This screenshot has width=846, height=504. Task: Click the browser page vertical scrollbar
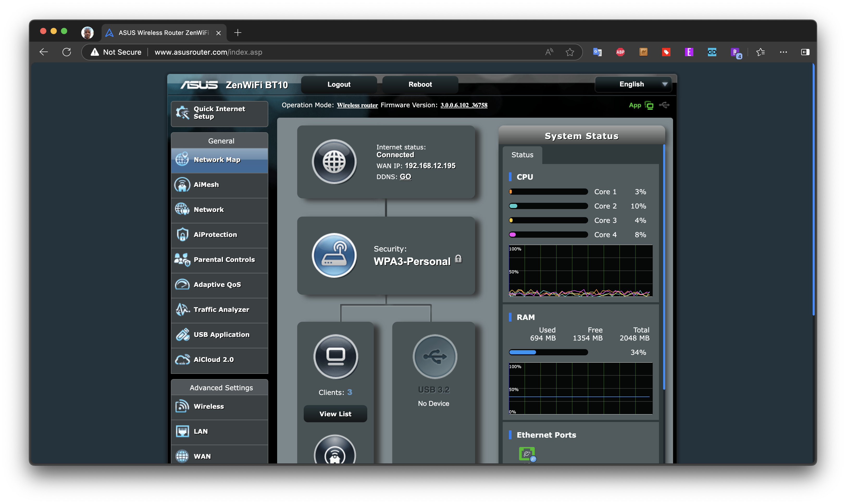[813, 190]
